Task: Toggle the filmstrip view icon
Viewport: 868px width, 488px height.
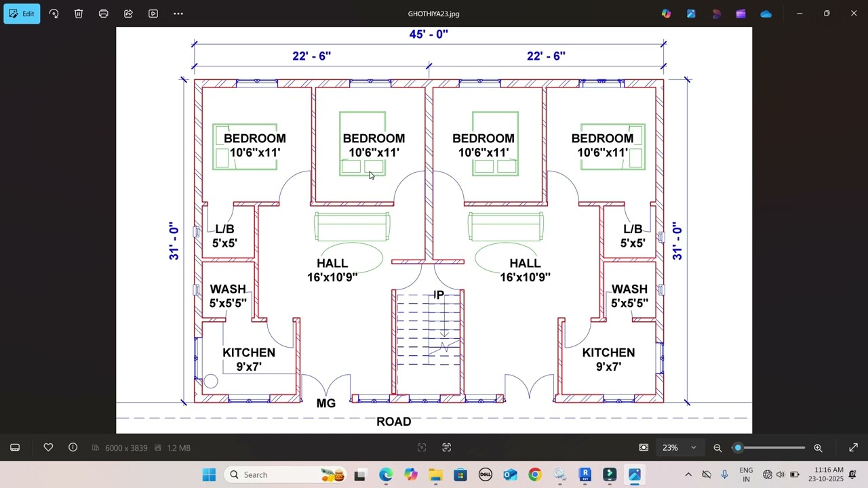Action: tap(15, 447)
